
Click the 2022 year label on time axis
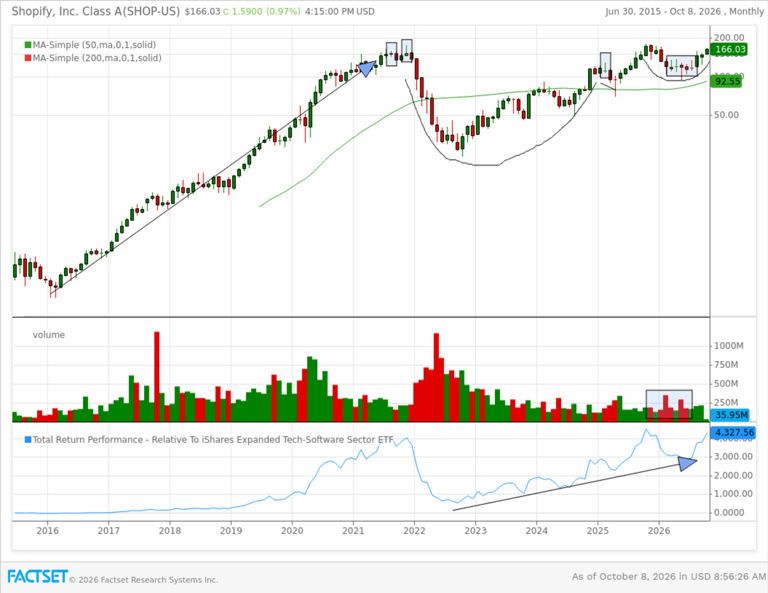414,531
